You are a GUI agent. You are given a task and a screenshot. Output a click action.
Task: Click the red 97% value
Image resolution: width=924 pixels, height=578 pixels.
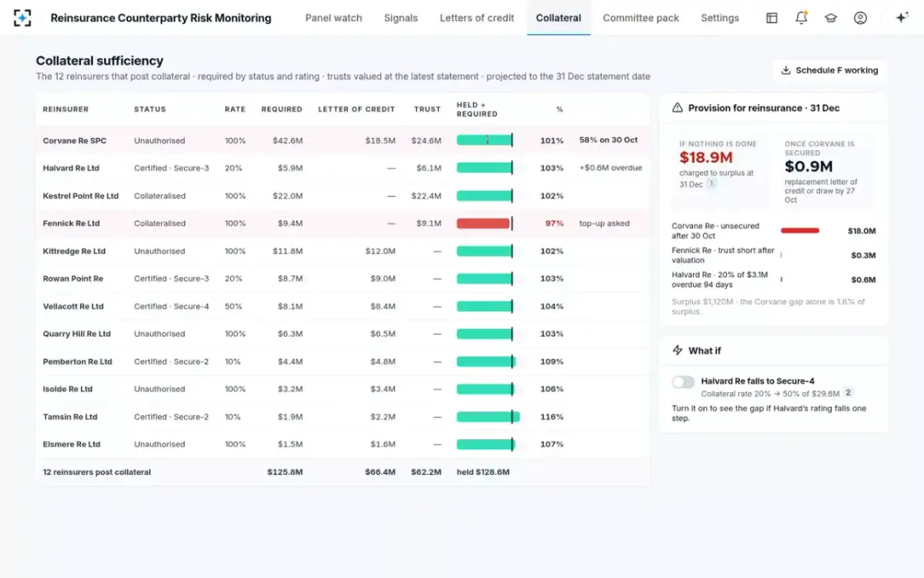(x=554, y=223)
